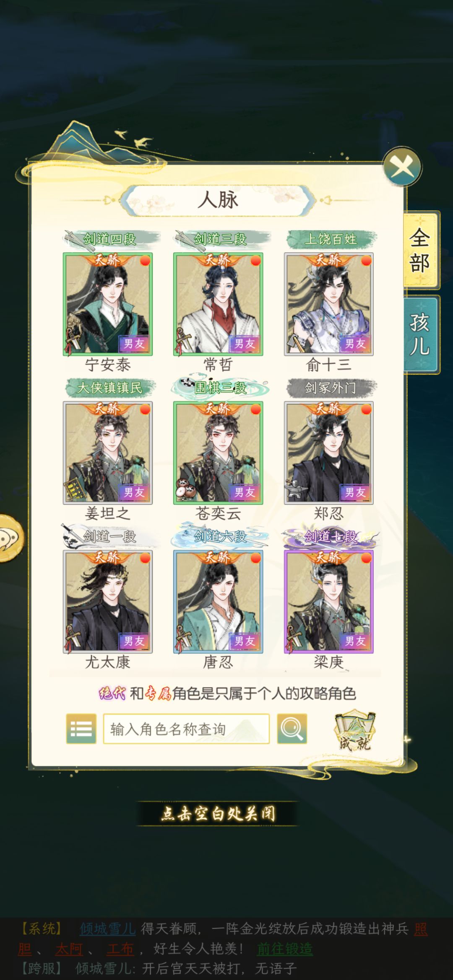This screenshot has height=980, width=453.
Task: Tap 点击空白处关闭 banner to dismiss
Action: [x=218, y=813]
